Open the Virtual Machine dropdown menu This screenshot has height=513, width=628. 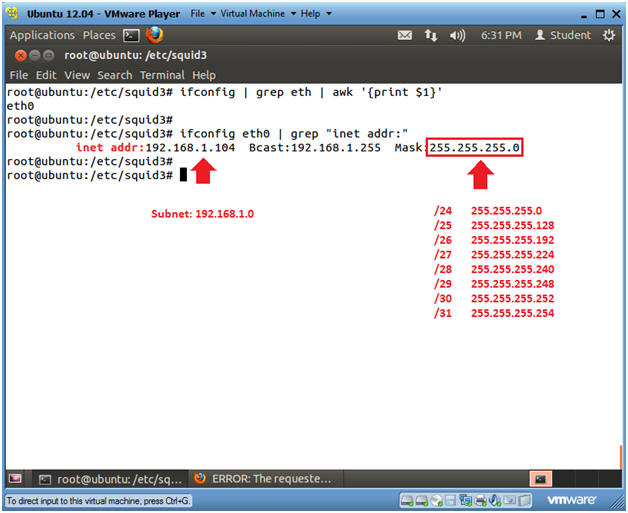pyautogui.click(x=258, y=14)
